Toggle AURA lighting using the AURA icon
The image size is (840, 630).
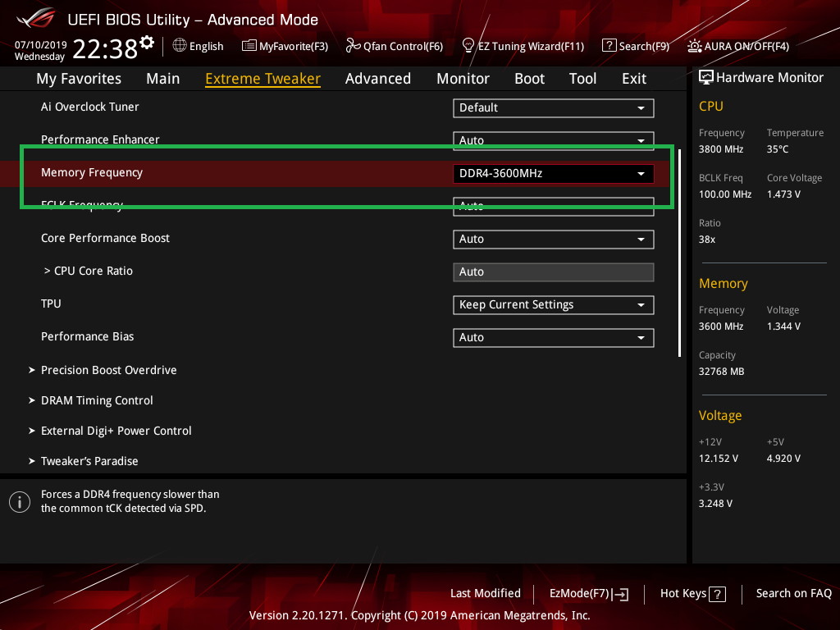click(695, 46)
